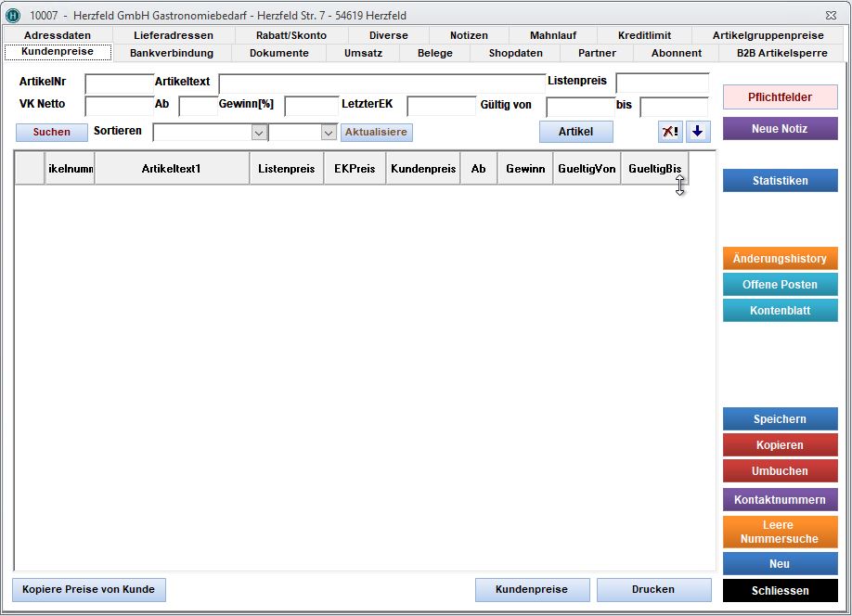The height and width of the screenshot is (616, 852).
Task: Click the black Schliessen button
Action: pyautogui.click(x=780, y=590)
